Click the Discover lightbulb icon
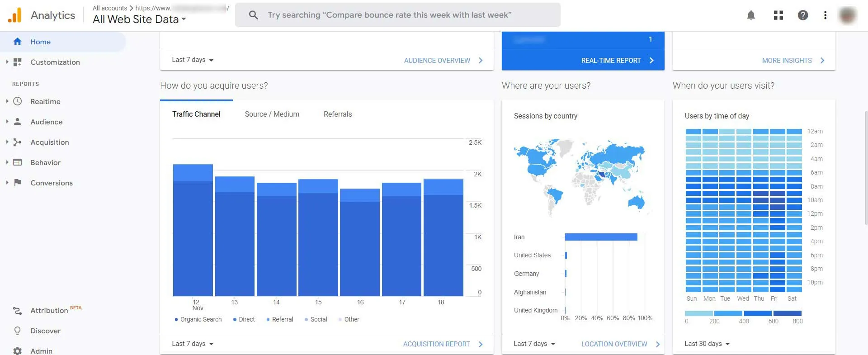The image size is (868, 355). pyautogui.click(x=18, y=331)
